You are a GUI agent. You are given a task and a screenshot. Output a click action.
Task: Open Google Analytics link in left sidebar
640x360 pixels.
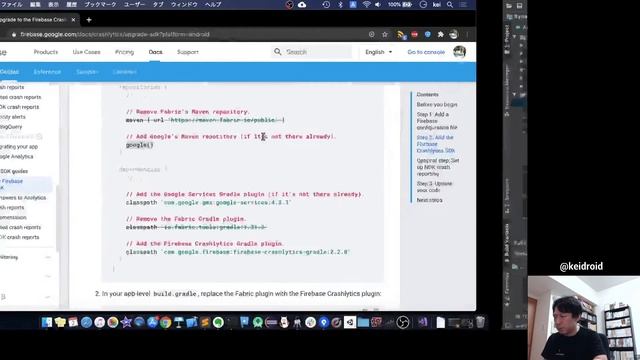[x=17, y=156]
